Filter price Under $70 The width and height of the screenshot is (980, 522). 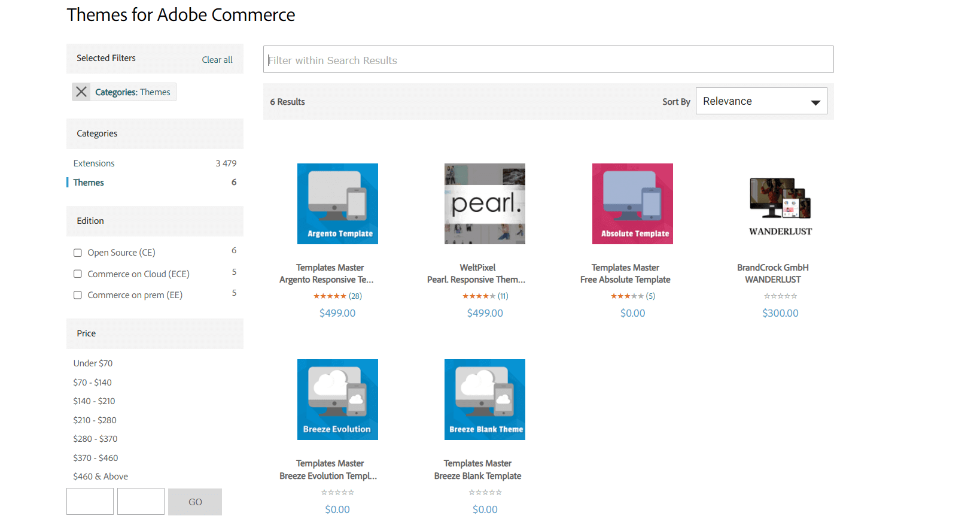coord(93,363)
